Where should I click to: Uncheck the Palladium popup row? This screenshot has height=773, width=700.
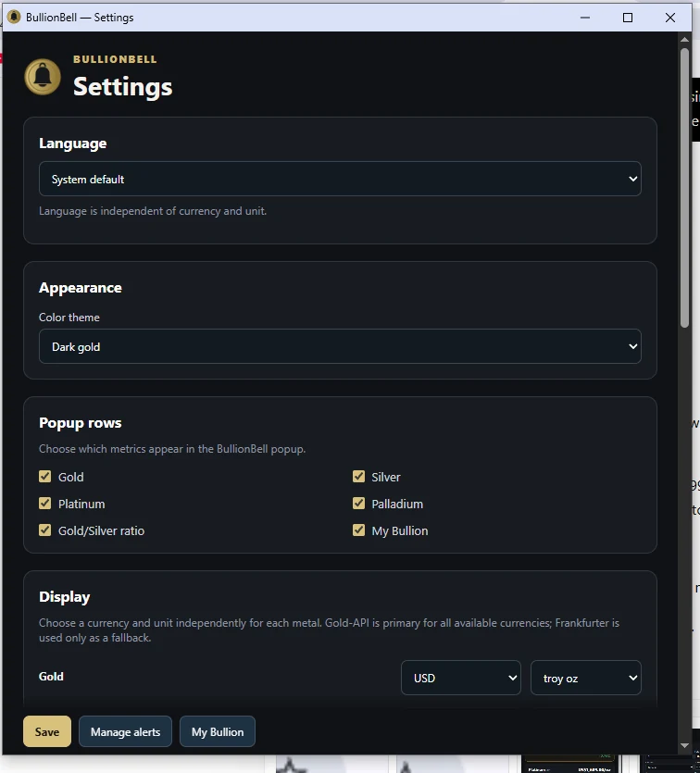click(358, 504)
